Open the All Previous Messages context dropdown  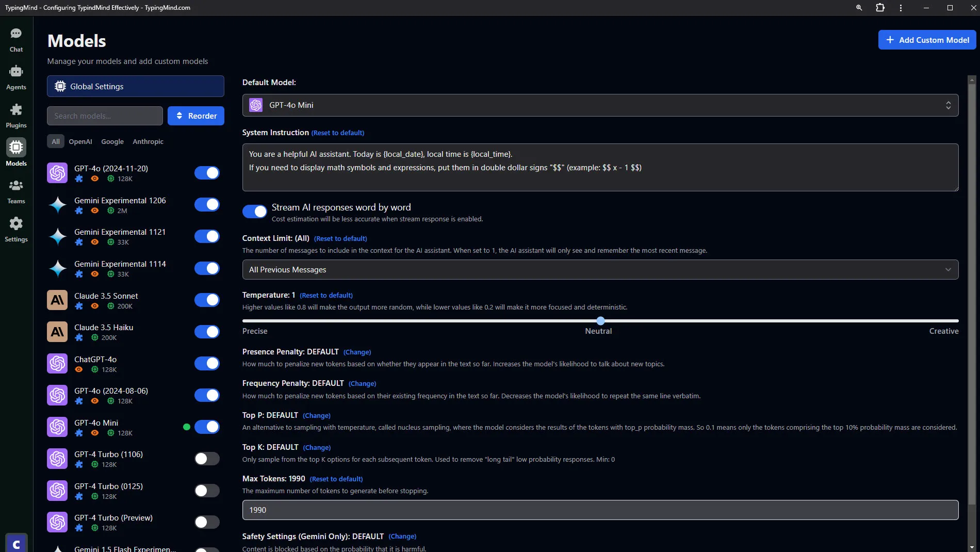[x=600, y=270]
